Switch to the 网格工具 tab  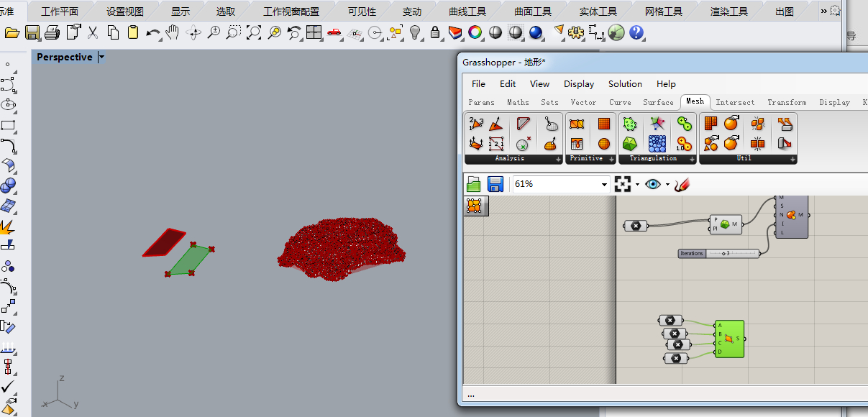pos(663,12)
